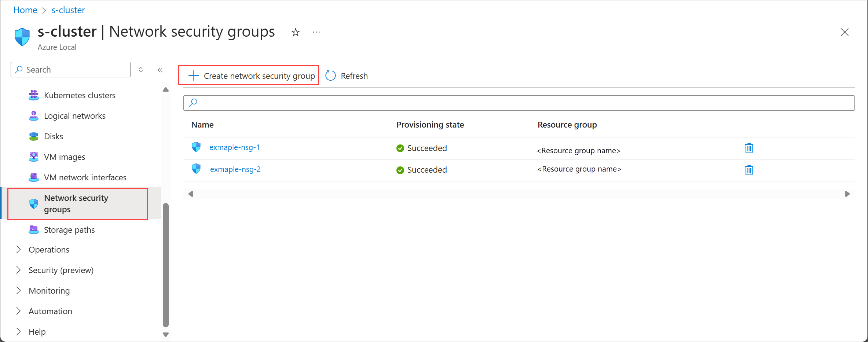Click the trash icon for exmaple-nsg-2
The image size is (868, 342).
pos(749,170)
